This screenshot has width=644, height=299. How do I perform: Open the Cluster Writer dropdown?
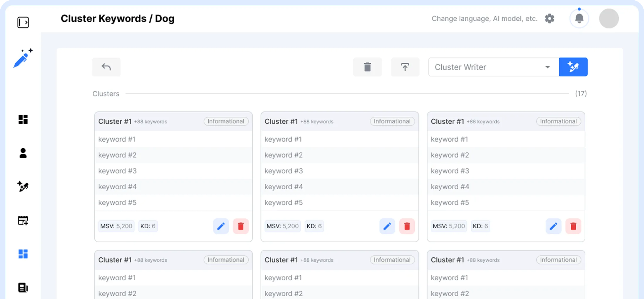(493, 67)
